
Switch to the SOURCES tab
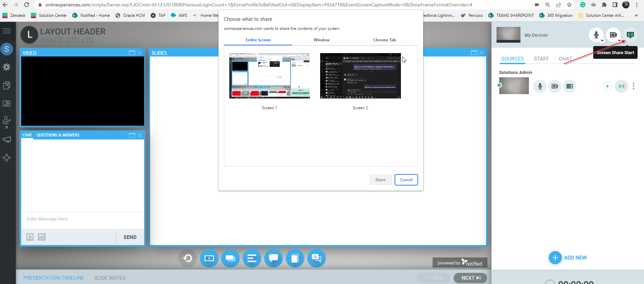pyautogui.click(x=512, y=59)
